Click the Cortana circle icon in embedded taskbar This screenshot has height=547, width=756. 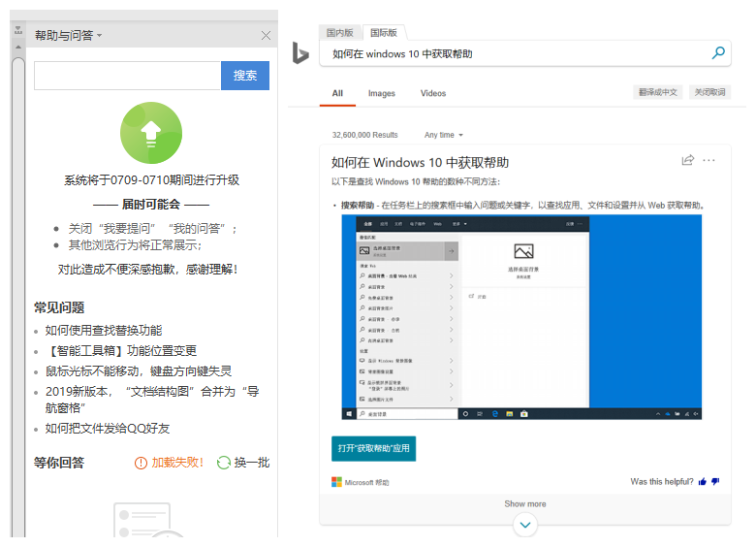tap(466, 414)
